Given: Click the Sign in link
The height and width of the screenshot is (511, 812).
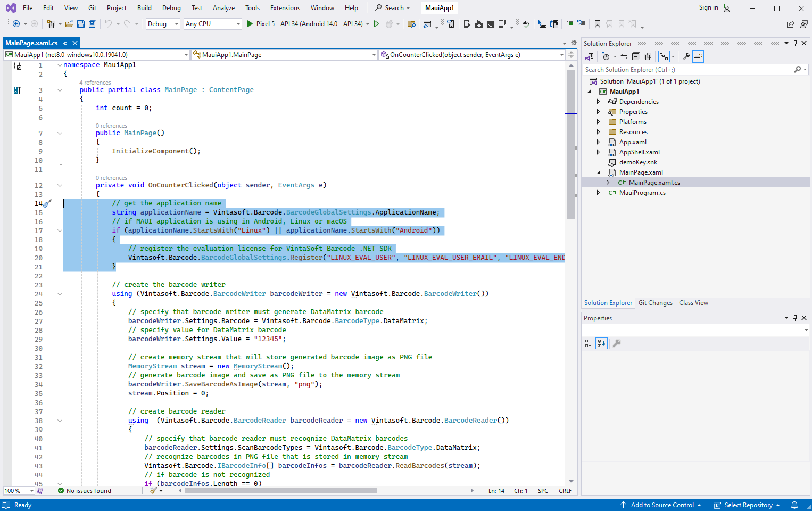Looking at the screenshot, I should pyautogui.click(x=708, y=7).
